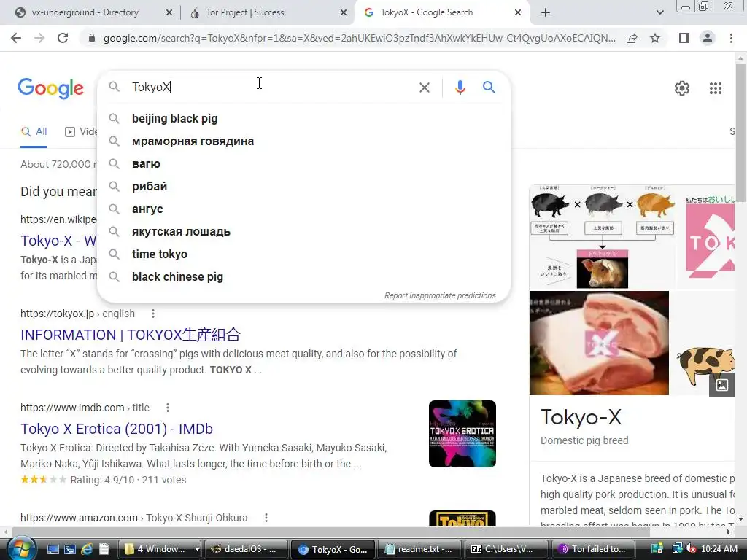Close the TokyoX Google Search tab
Image resolution: width=747 pixels, height=560 pixels.
click(x=518, y=12)
